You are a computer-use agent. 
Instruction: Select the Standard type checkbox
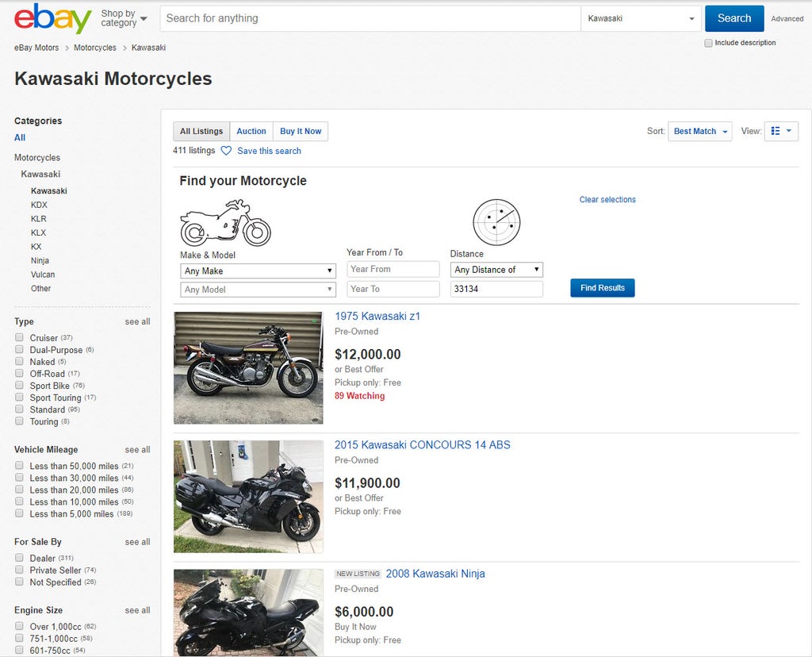click(x=19, y=409)
